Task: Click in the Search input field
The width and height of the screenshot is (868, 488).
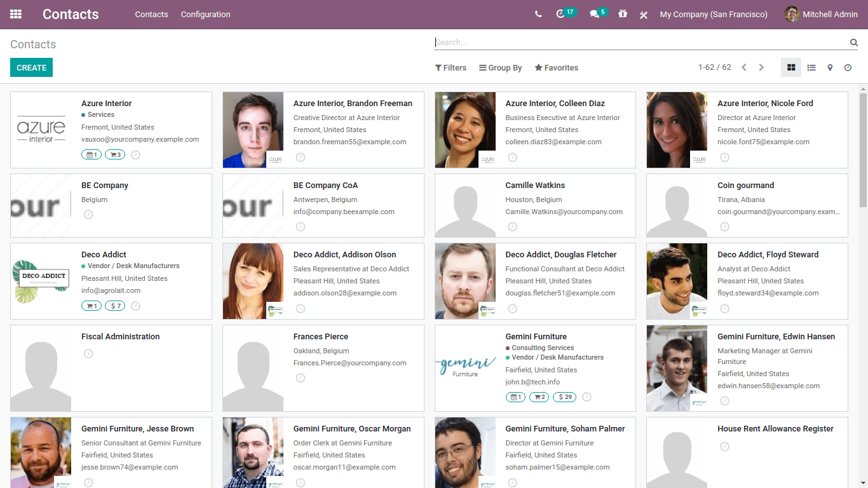Action: point(641,43)
